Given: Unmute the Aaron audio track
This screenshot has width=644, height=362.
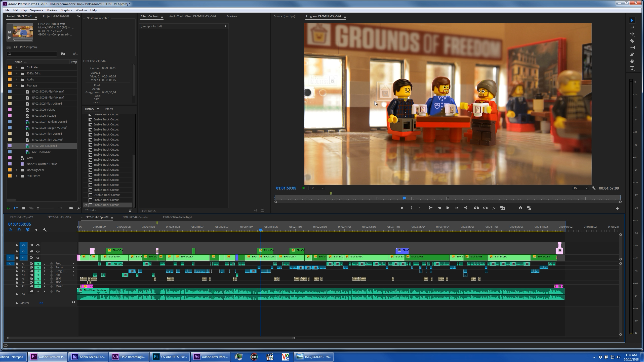Looking at the screenshot, I should tap(38, 267).
